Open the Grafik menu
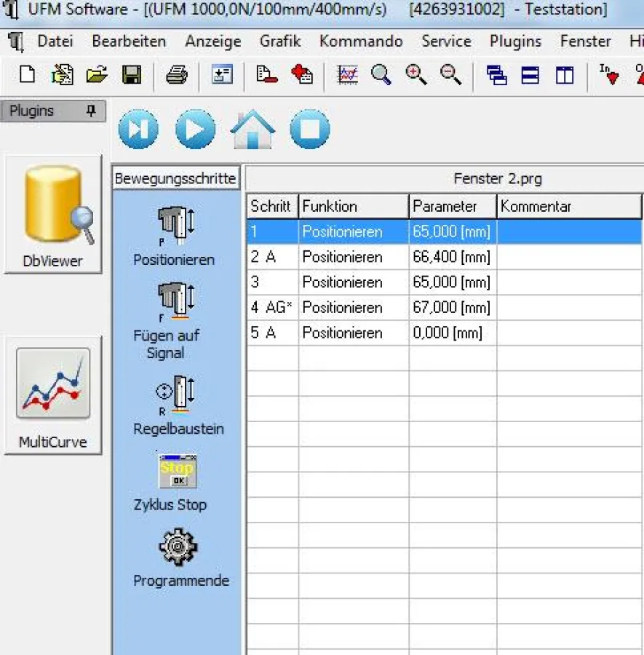Screen dimensions: 644x655 click(x=280, y=41)
